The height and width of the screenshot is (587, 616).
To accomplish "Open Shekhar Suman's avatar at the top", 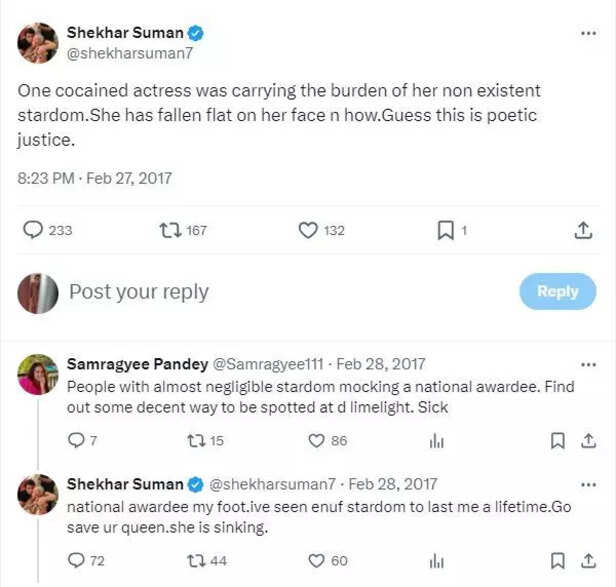I will pos(38,43).
